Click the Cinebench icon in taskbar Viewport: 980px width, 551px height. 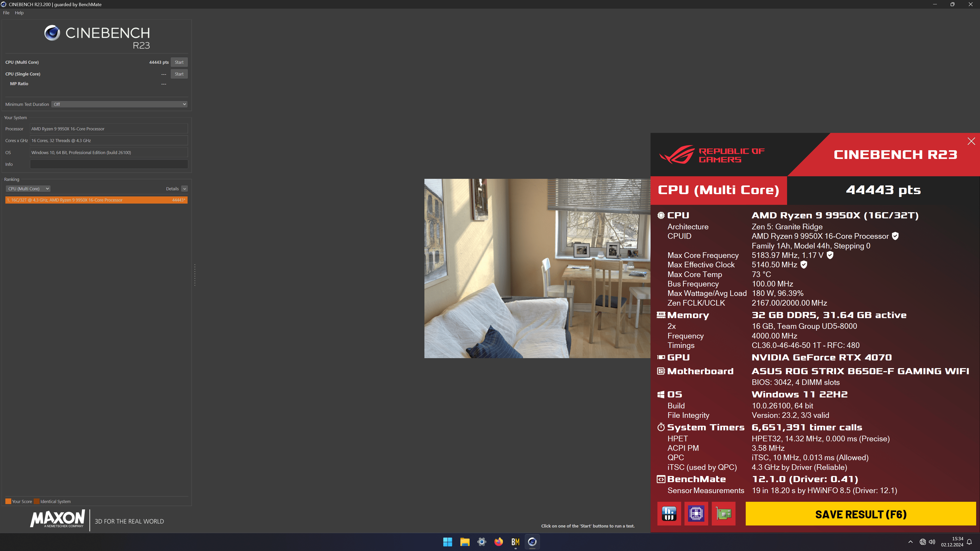pyautogui.click(x=532, y=542)
